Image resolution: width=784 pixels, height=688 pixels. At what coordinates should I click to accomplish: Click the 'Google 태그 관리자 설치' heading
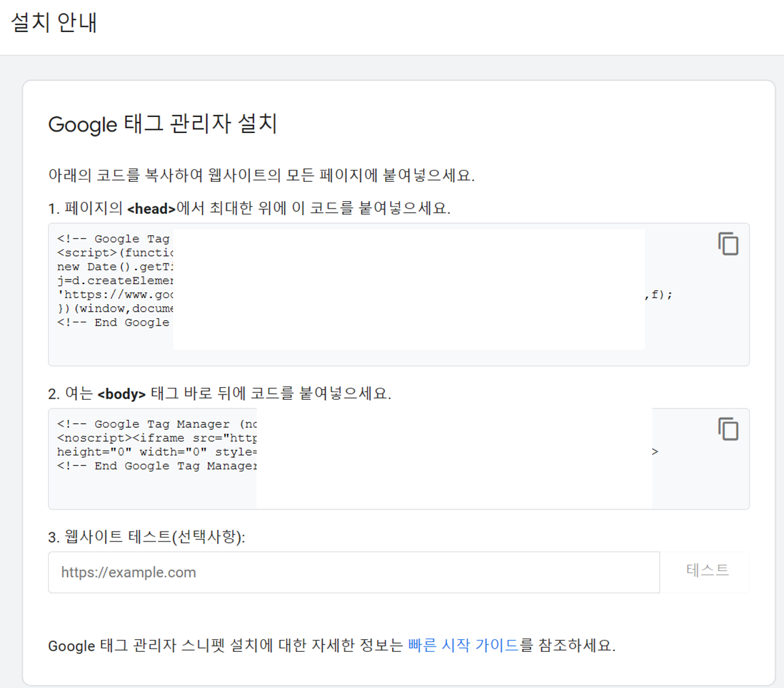(x=162, y=124)
